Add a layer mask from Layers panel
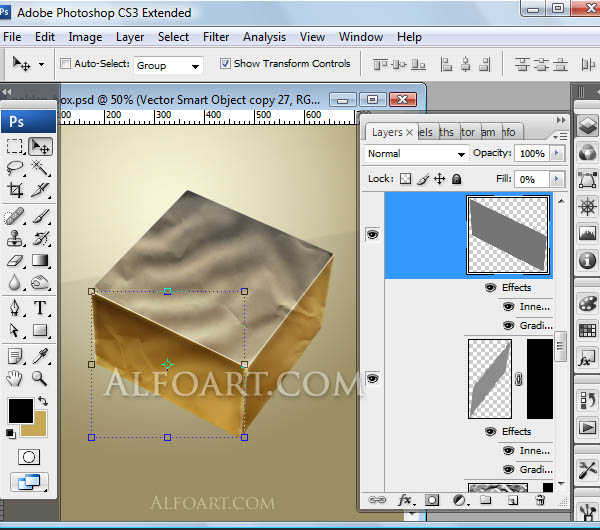Screen dimensions: 600x530 [x=432, y=500]
